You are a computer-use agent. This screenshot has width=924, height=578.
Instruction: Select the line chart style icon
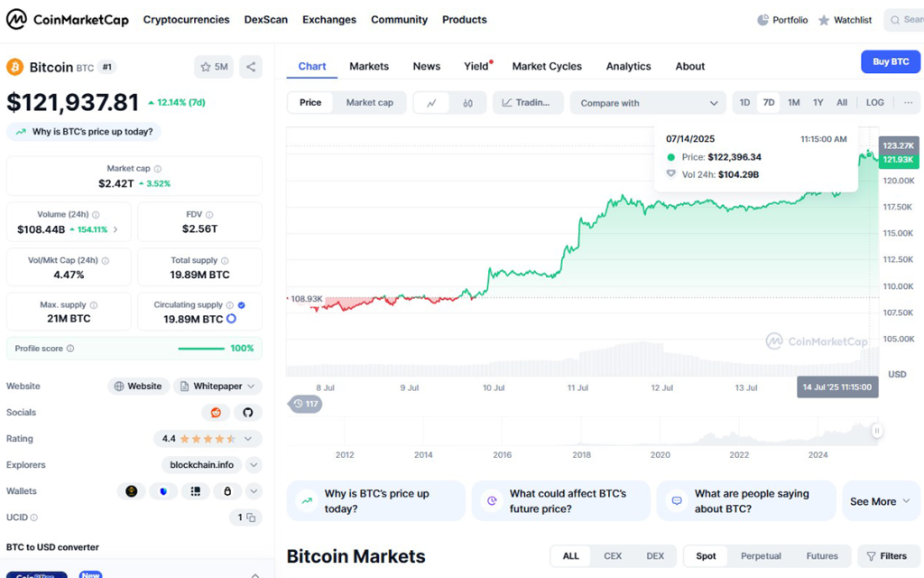[x=431, y=103]
